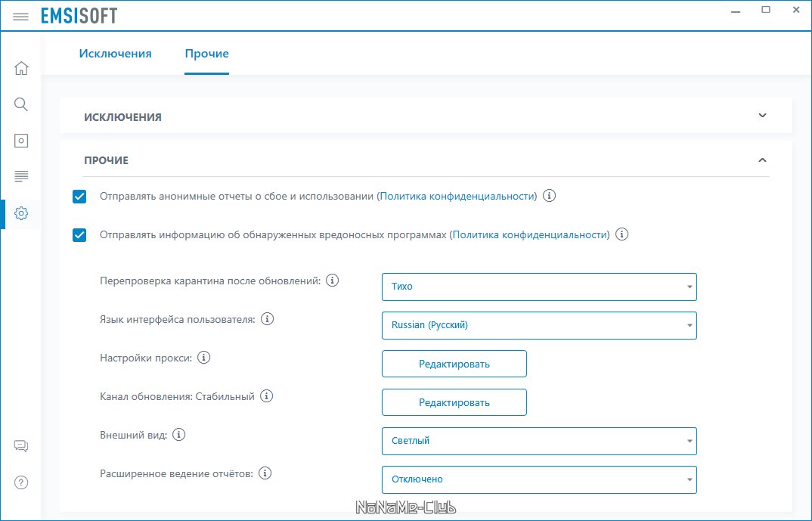Collapse the ПРОЧИЕ section chevron

(x=762, y=160)
